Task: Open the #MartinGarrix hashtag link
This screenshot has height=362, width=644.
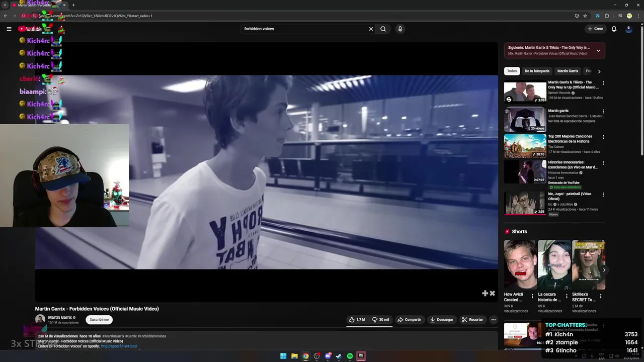Action: (113, 336)
